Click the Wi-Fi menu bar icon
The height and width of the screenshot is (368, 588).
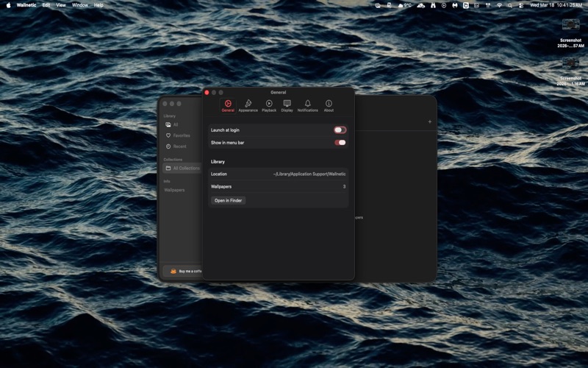tap(499, 5)
